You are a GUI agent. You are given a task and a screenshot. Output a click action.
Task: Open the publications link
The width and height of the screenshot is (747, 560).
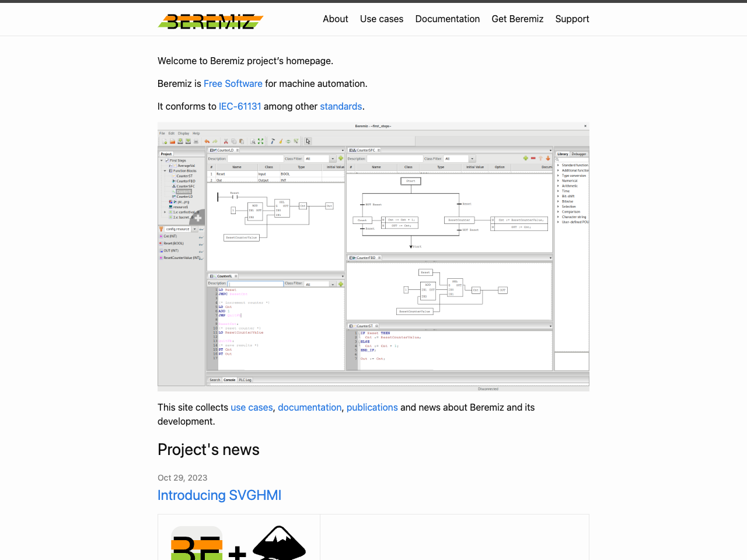point(372,407)
